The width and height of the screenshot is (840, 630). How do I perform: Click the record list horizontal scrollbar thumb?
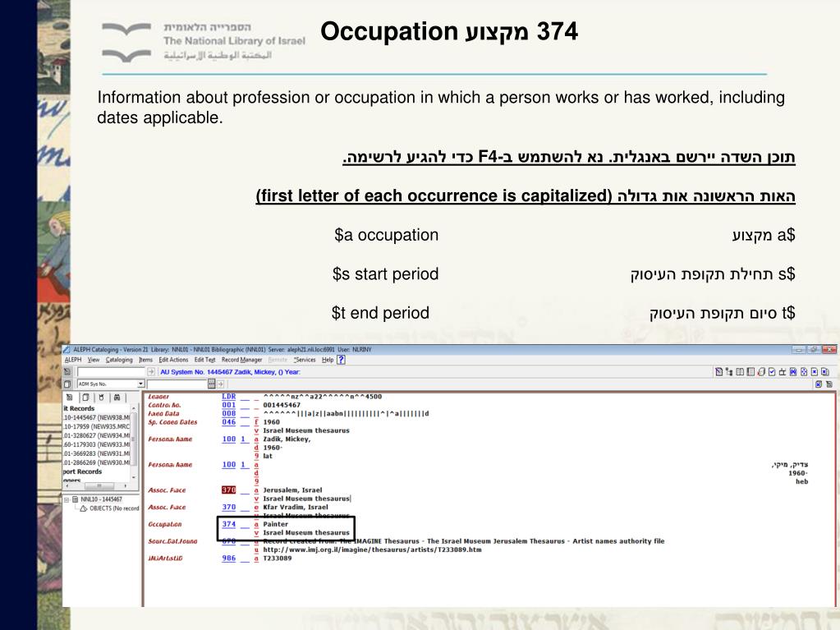[x=99, y=486]
